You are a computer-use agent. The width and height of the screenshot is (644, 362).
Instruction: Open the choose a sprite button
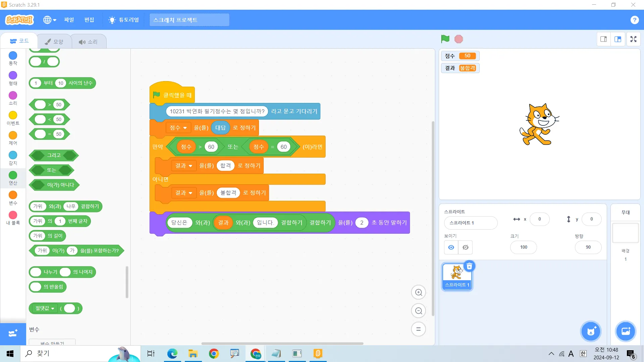(x=591, y=331)
